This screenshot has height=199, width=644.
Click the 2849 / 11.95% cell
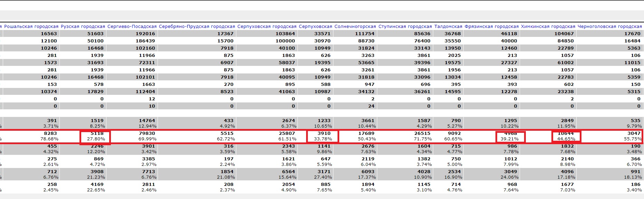click(548, 123)
